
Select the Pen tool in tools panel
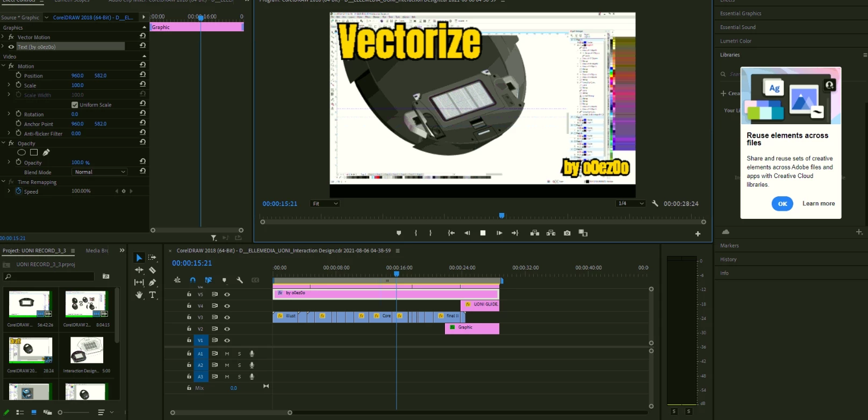pos(153,282)
